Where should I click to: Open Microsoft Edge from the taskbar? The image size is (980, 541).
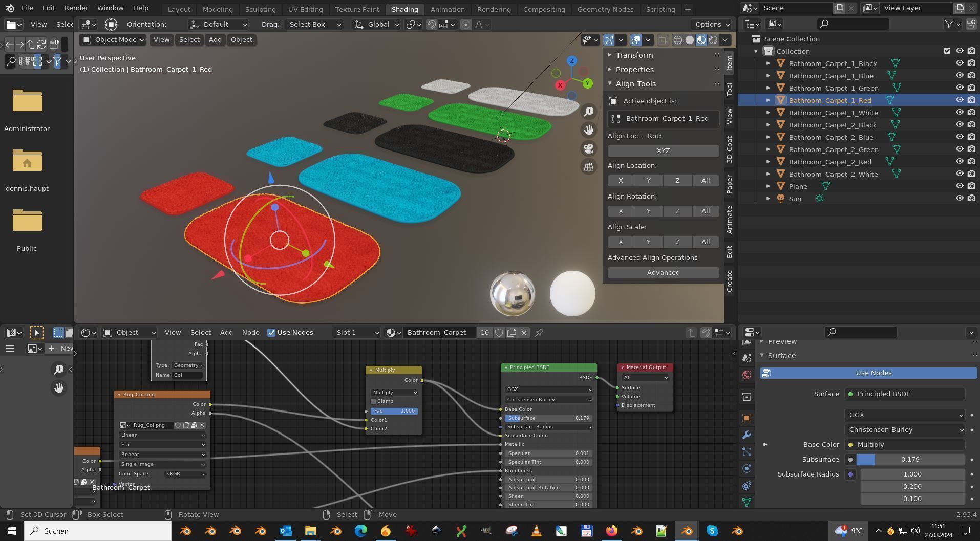pyautogui.click(x=361, y=531)
